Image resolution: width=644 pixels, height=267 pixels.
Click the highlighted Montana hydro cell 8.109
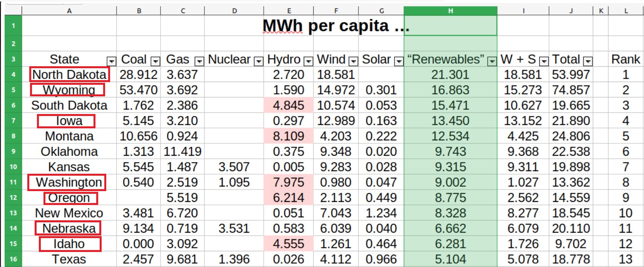(289, 136)
